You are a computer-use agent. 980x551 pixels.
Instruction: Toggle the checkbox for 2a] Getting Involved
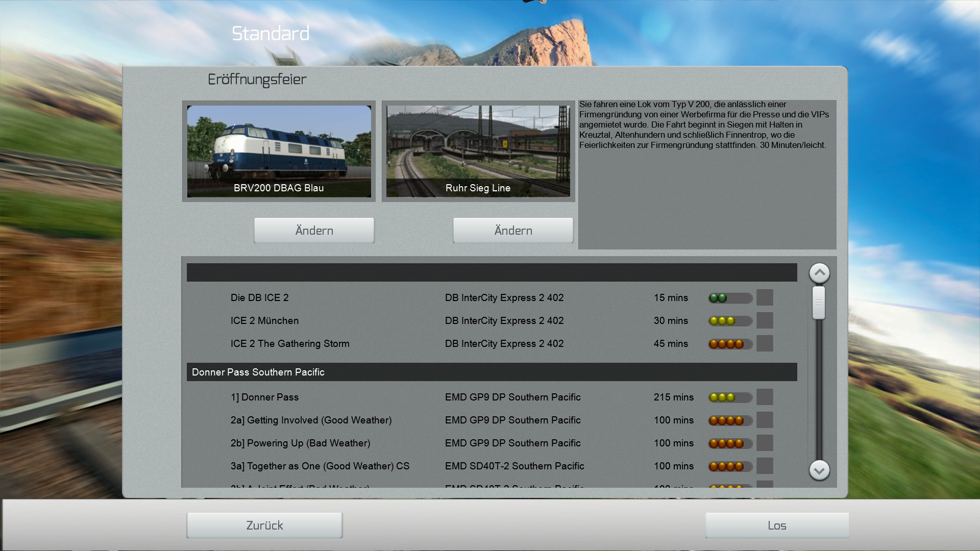pyautogui.click(x=765, y=420)
